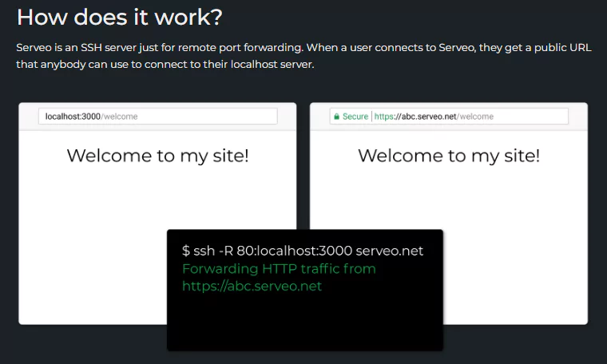Click the green https://abc.serveo.net terminal URL
This screenshot has height=364, width=607.
[x=252, y=287]
